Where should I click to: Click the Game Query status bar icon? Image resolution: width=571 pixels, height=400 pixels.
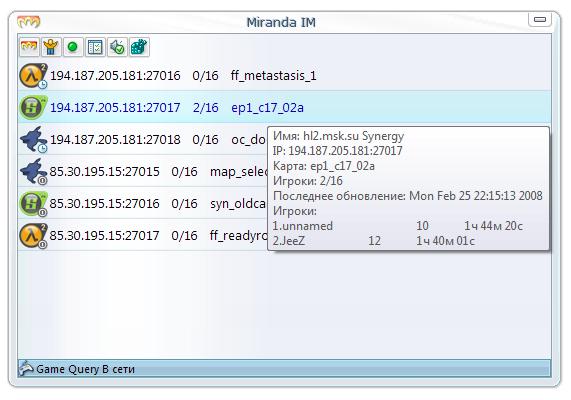(26, 369)
